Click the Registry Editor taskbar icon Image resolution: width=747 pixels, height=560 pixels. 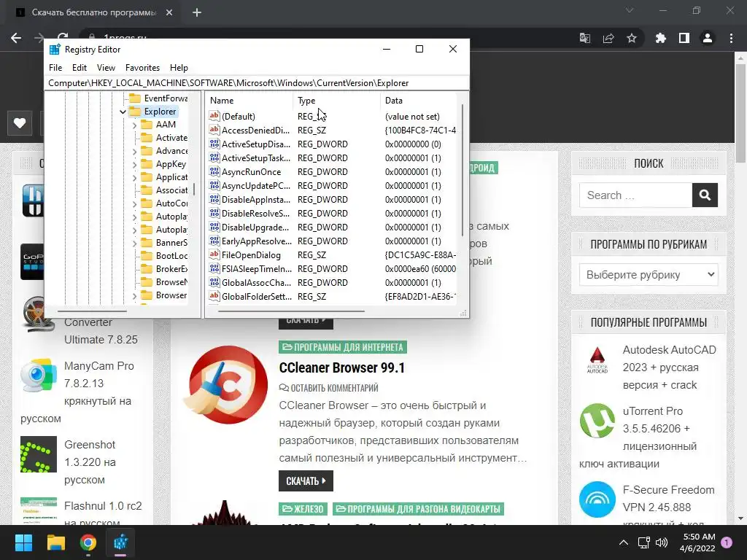(x=120, y=542)
